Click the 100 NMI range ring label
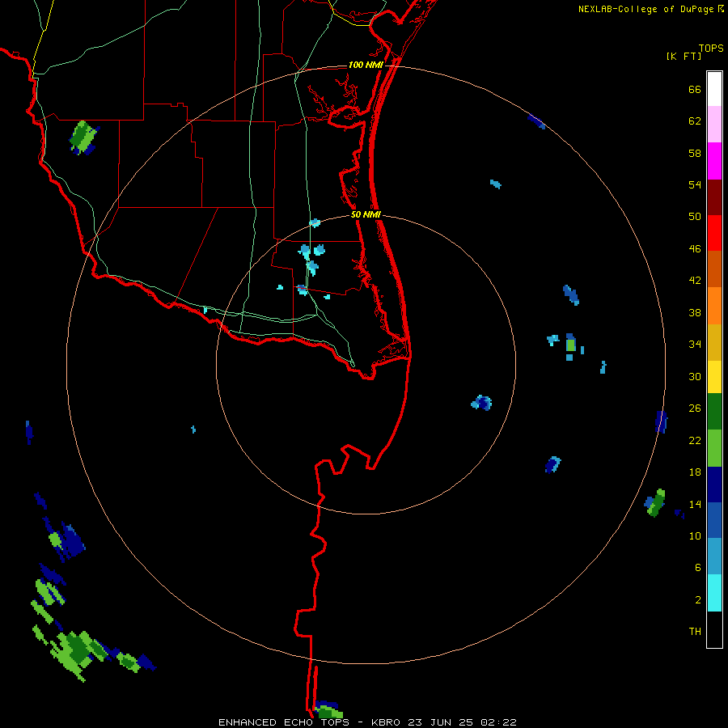The height and width of the screenshot is (728, 728). (366, 65)
